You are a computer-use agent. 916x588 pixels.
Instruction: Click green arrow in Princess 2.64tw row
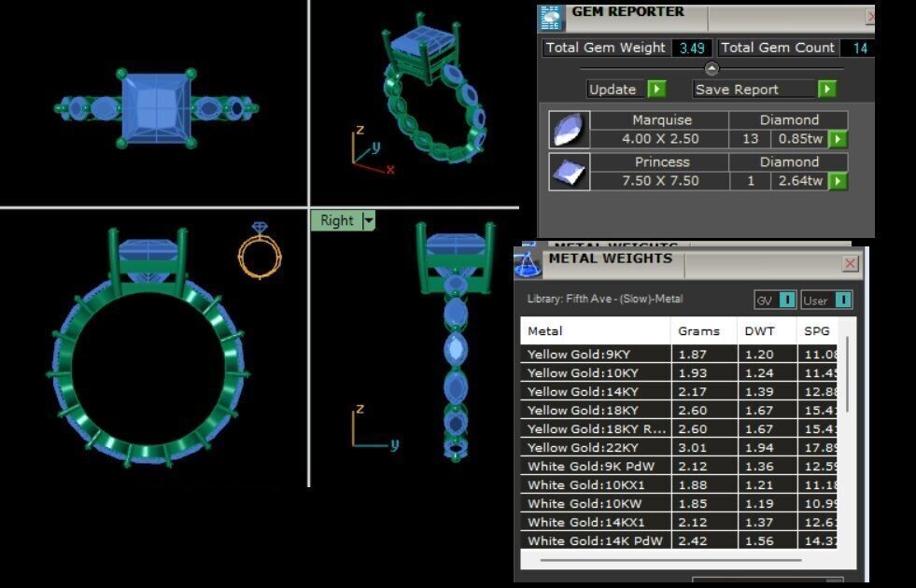[838, 181]
